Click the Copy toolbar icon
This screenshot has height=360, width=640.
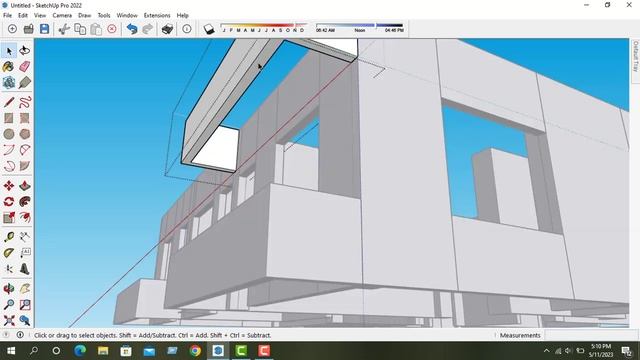point(80,29)
